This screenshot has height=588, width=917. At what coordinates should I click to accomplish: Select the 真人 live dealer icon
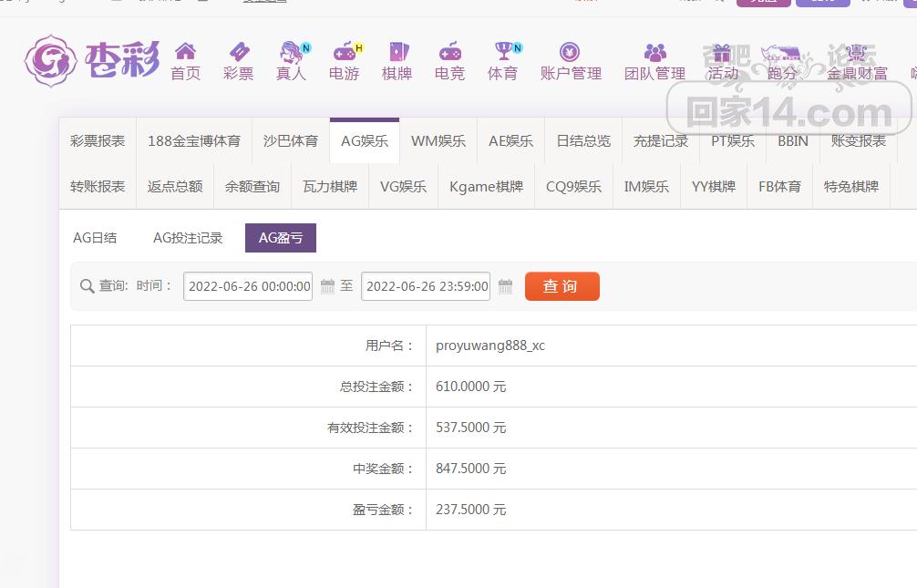click(x=292, y=51)
